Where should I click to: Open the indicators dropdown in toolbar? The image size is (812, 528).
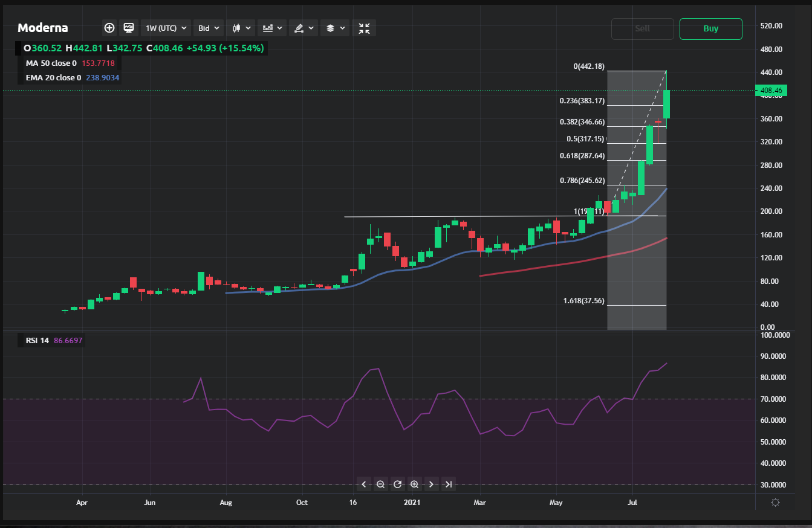[273, 28]
